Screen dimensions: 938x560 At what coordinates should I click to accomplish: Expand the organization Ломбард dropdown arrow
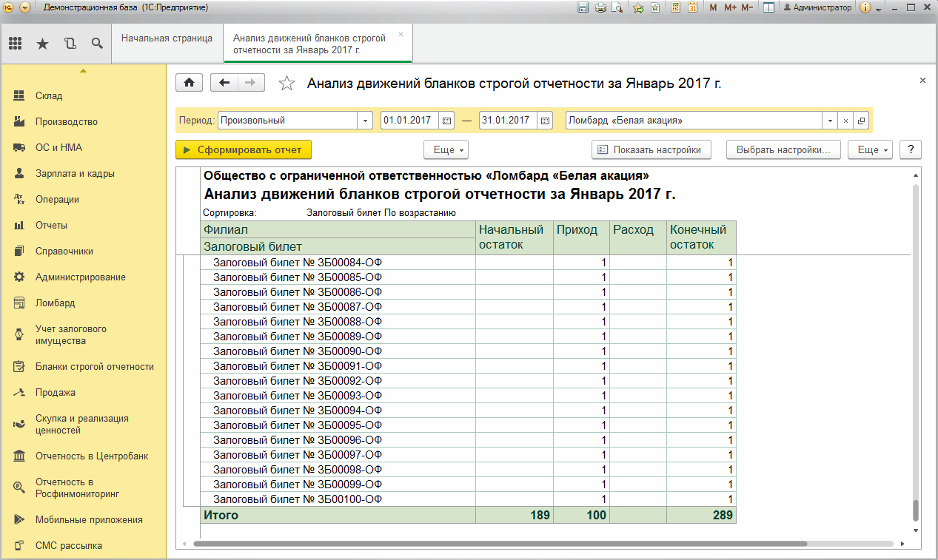tap(831, 121)
